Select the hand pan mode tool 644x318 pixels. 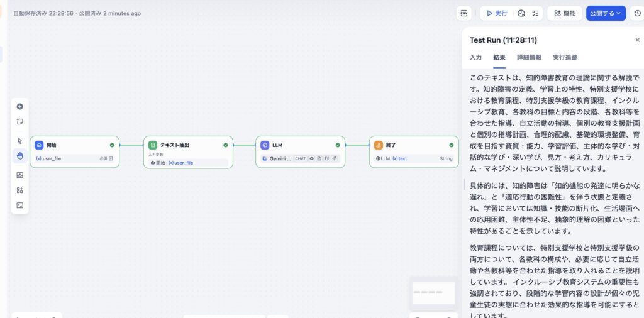point(19,155)
